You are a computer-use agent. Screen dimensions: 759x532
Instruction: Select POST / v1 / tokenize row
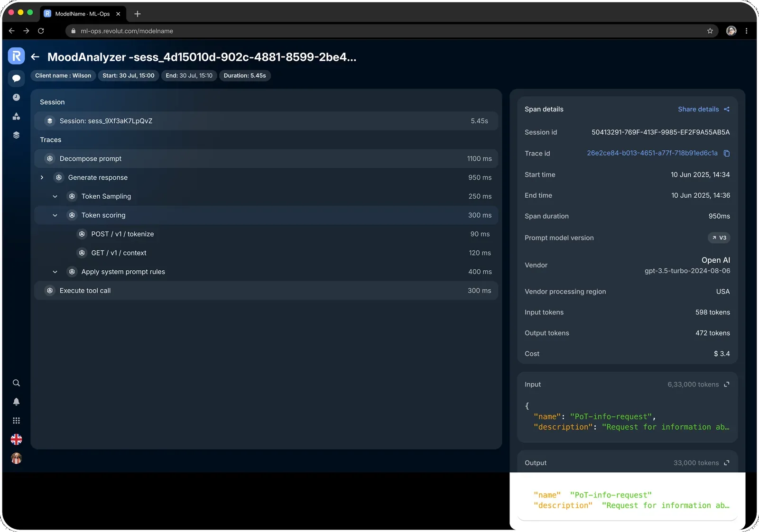[x=266, y=234]
